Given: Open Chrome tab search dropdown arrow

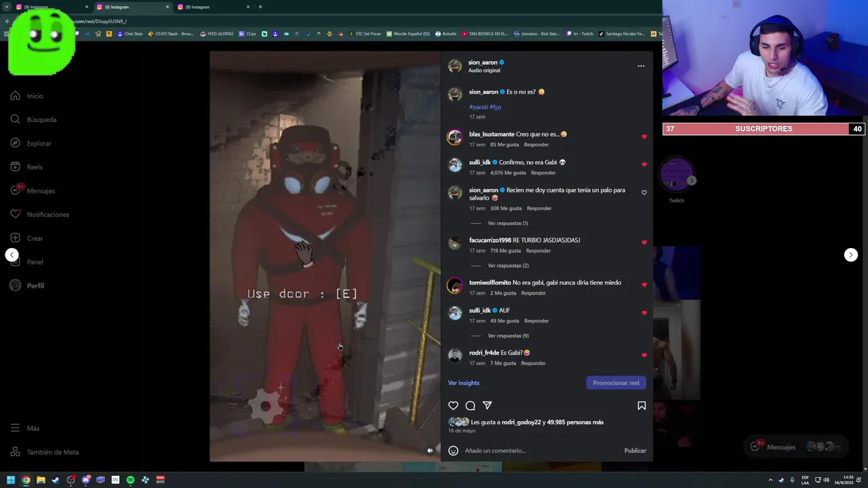Looking at the screenshot, I should click(7, 7).
